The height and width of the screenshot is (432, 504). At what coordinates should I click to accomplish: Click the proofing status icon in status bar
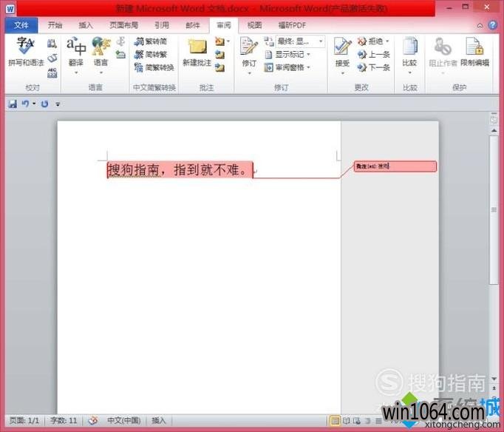93,420
